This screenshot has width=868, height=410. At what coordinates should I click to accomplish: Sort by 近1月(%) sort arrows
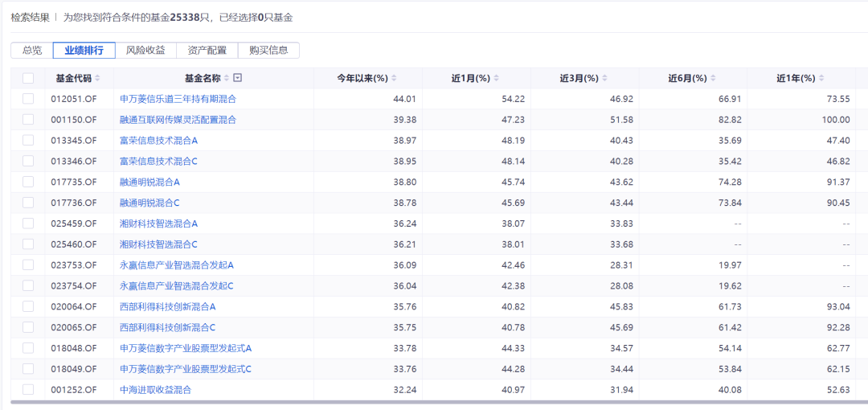click(x=497, y=78)
